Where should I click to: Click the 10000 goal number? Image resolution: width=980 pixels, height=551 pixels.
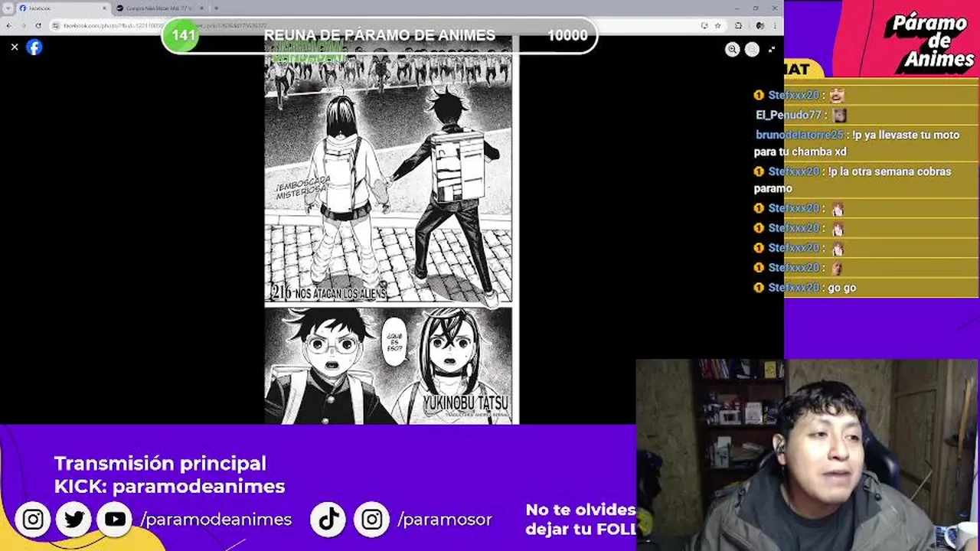[567, 35]
